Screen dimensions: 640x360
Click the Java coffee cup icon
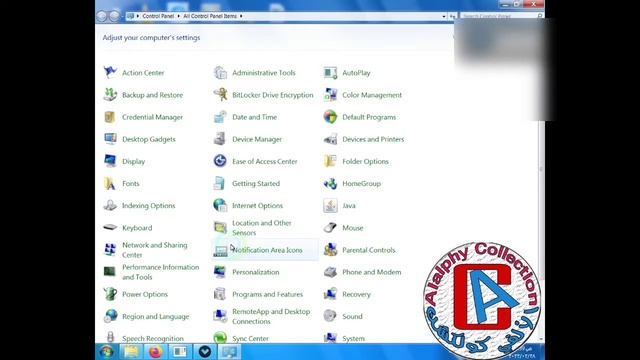(x=331, y=206)
